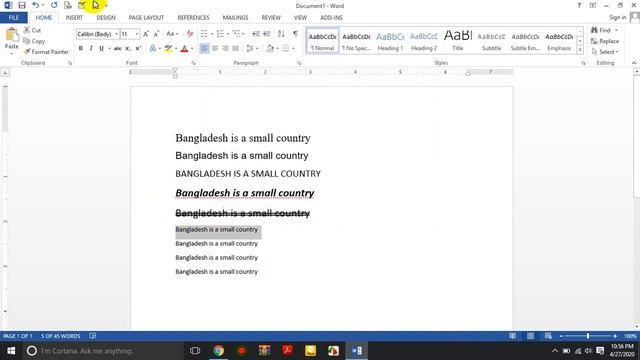The image size is (640, 360).
Task: Save the document from Quick Access Toolbar
Action: 22,5
